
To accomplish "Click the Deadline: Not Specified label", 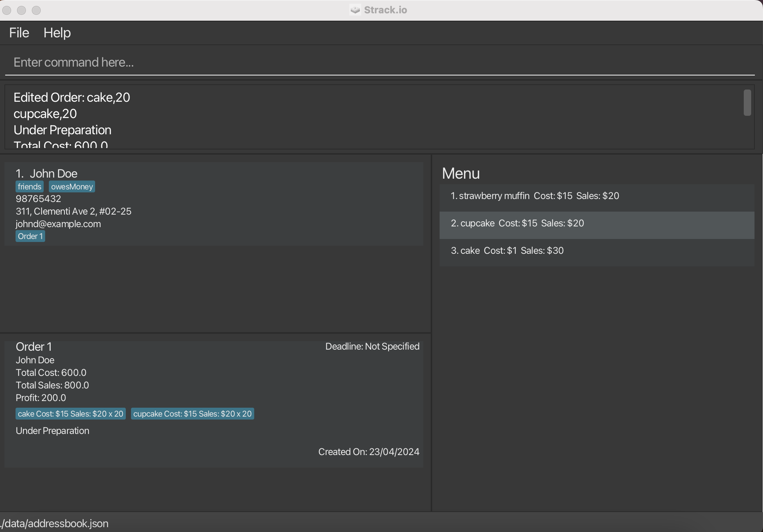I will pos(372,346).
